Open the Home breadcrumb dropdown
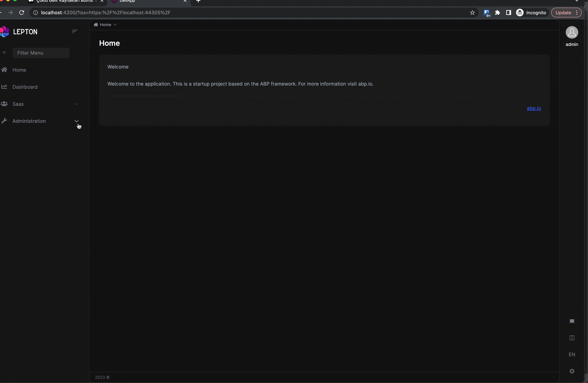The height and width of the screenshot is (383, 588). pos(105,25)
